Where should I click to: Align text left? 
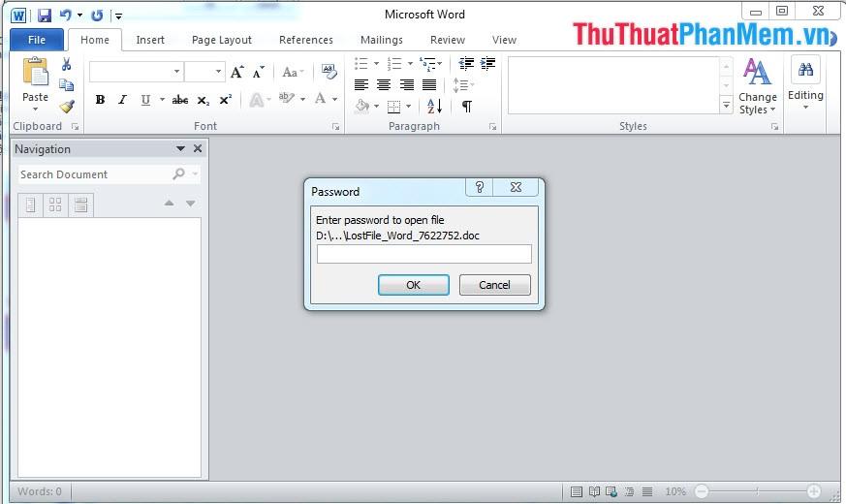360,84
